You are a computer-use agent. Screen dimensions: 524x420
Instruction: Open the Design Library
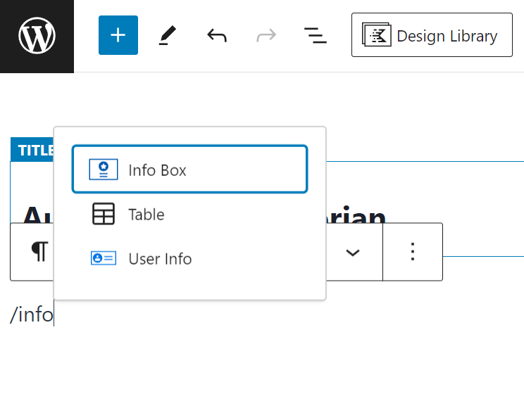432,35
